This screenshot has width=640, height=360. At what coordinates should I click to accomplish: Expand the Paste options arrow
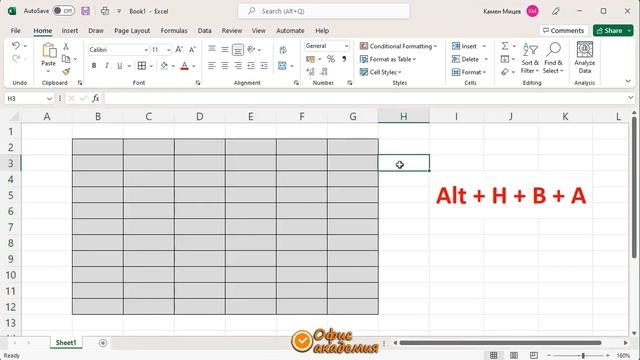tap(48, 71)
